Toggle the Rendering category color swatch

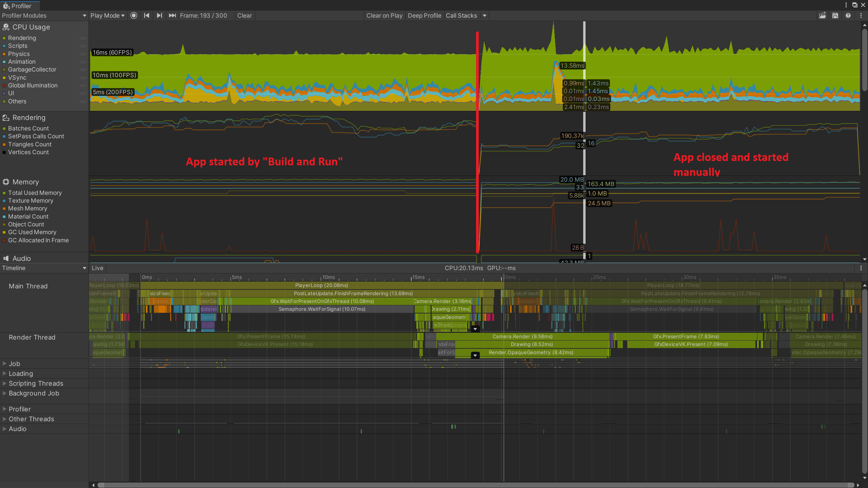(4, 38)
